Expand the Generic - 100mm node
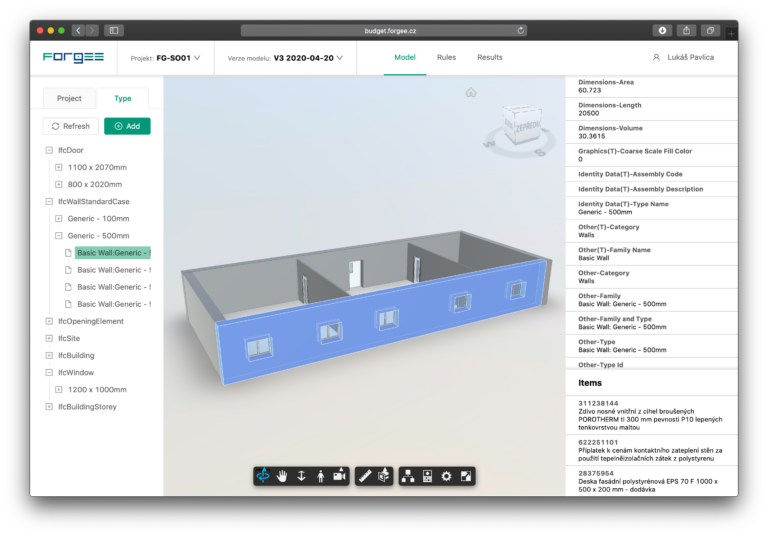This screenshot has height=536, width=768. pos(59,218)
